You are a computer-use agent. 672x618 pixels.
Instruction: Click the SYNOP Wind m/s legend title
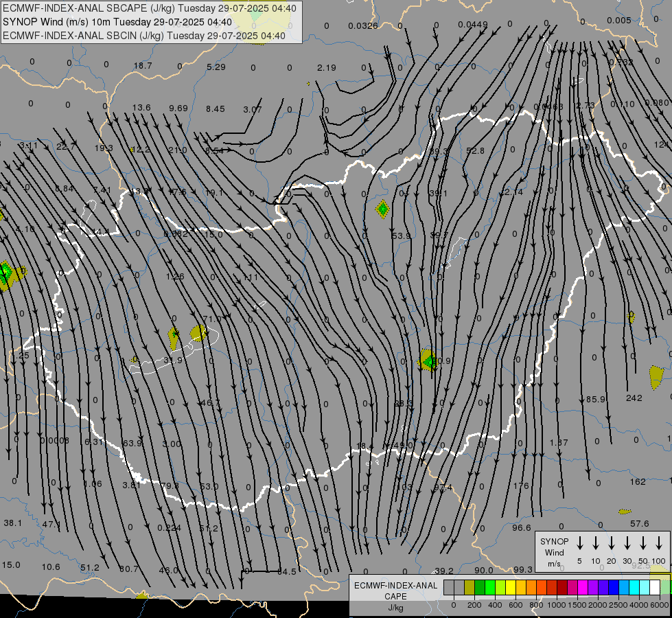(x=554, y=552)
